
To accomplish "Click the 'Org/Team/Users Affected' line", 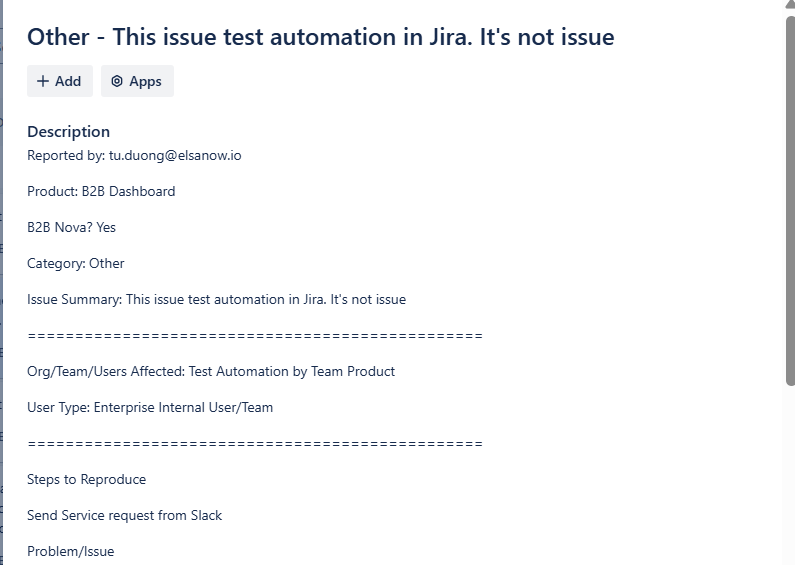I will click(211, 371).
